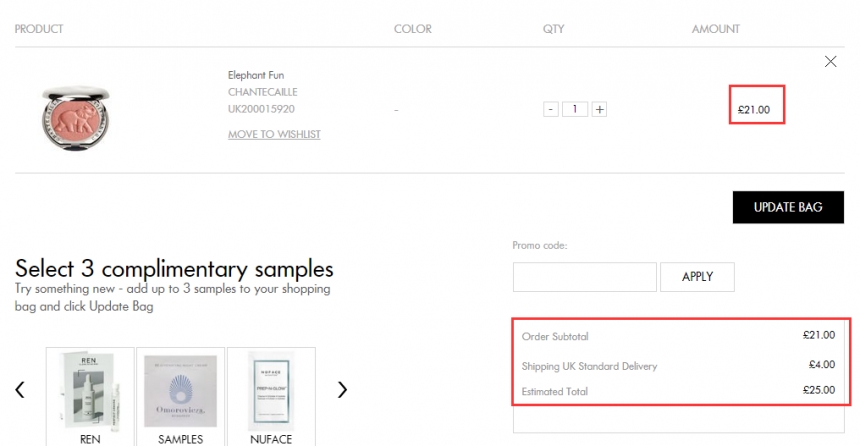The height and width of the screenshot is (446, 860).
Task: Show previous samples with left arrow
Action: tap(20, 389)
